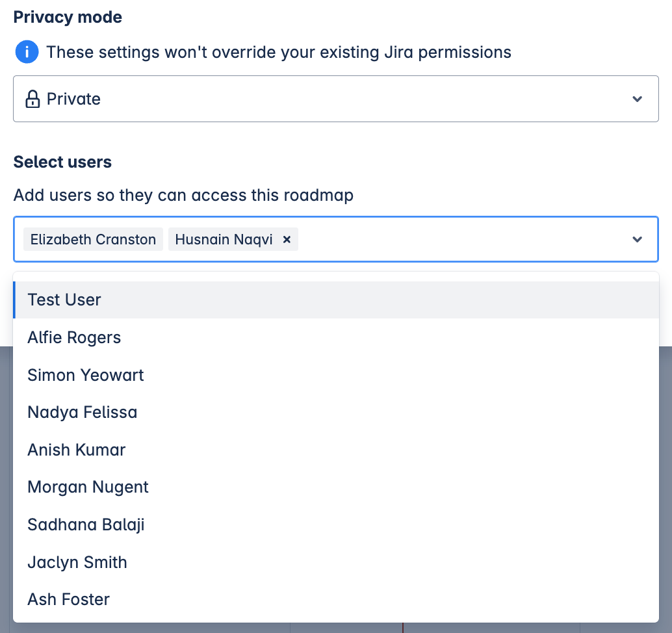Pick Ash Foster at the list bottom
The width and height of the screenshot is (672, 633).
point(68,599)
